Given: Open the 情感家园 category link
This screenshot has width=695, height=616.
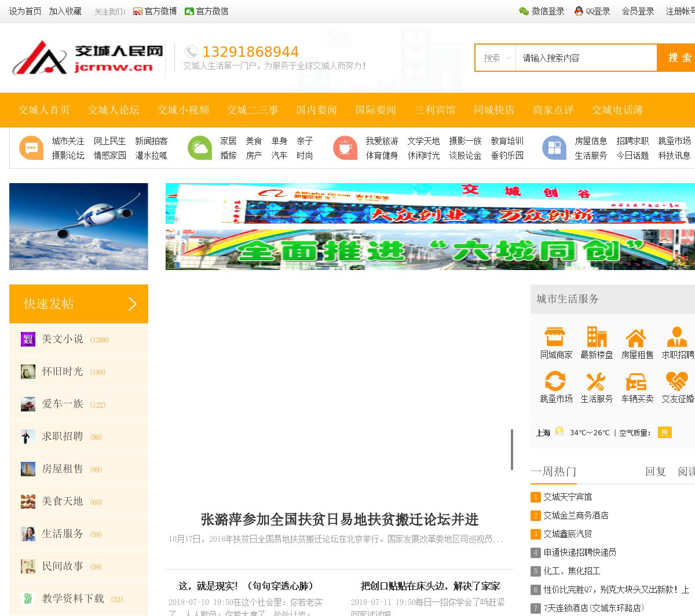Looking at the screenshot, I should [x=110, y=155].
